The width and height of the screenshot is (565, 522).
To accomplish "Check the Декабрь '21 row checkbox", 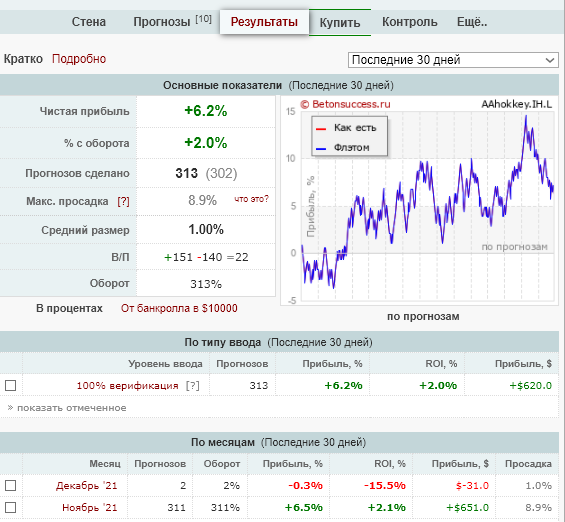I will [x=10, y=486].
